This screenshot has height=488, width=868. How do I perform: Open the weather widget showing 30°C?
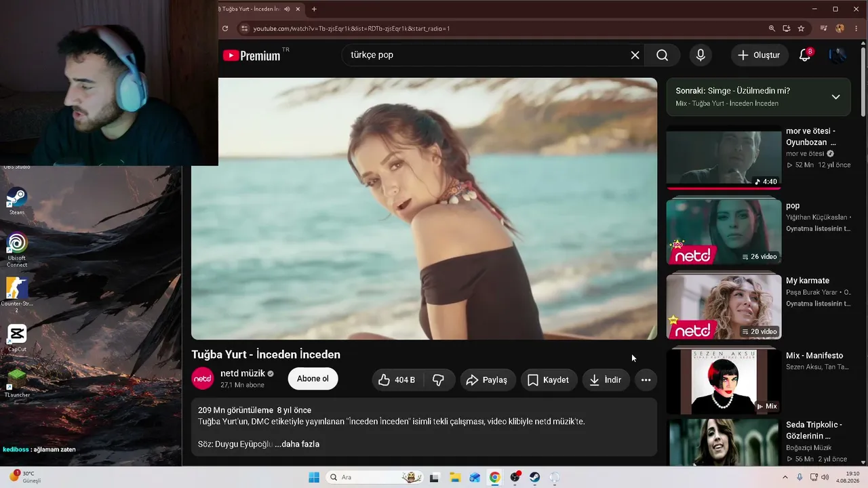[24, 477]
